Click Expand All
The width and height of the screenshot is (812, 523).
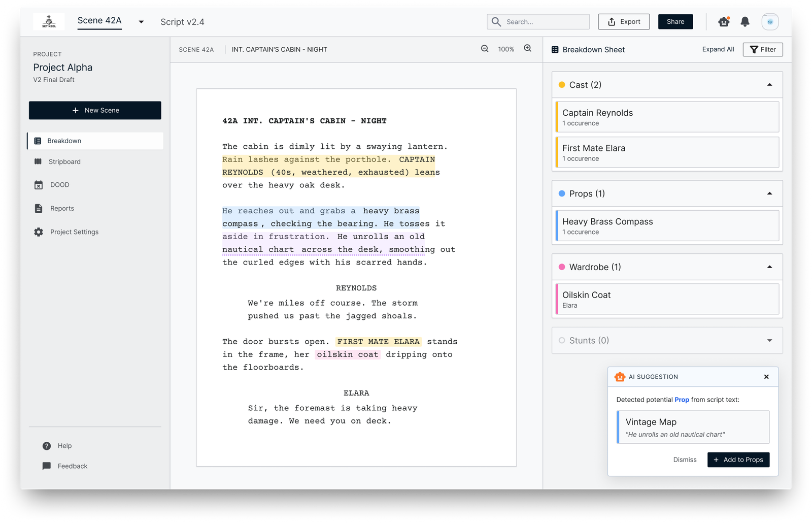tap(718, 49)
